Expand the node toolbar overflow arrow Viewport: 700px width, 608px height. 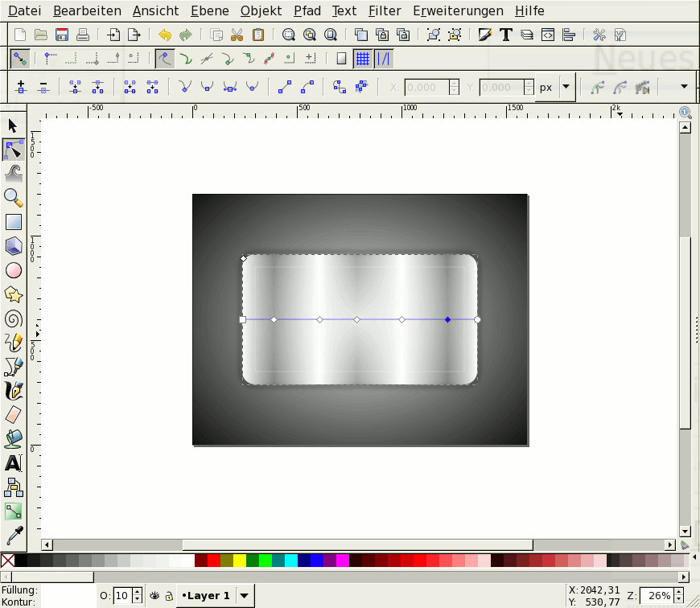684,87
